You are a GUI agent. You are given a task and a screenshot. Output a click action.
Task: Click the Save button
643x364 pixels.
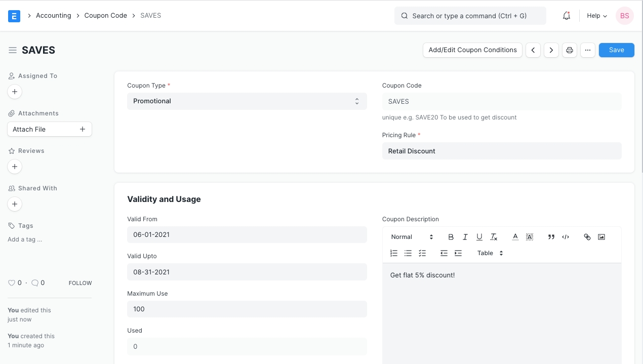point(616,50)
